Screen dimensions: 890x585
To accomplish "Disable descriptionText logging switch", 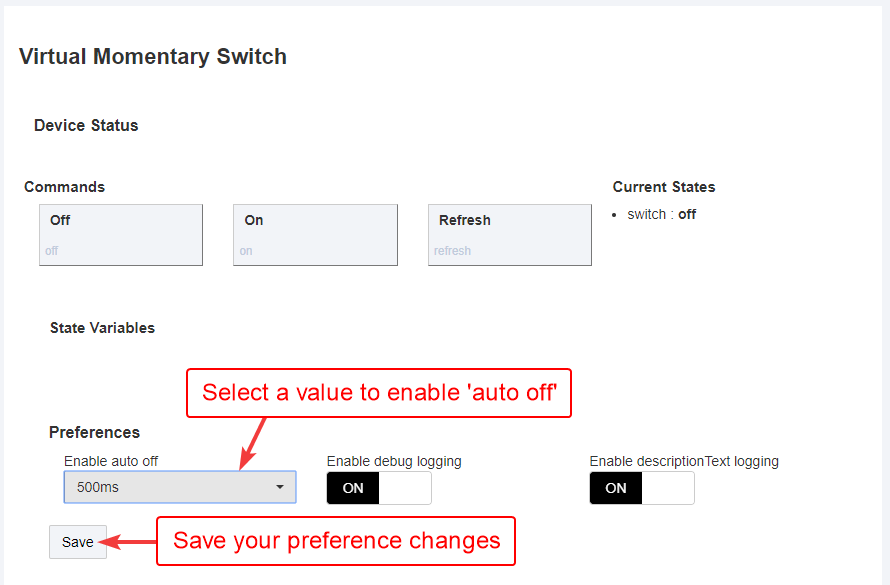I will tap(641, 488).
